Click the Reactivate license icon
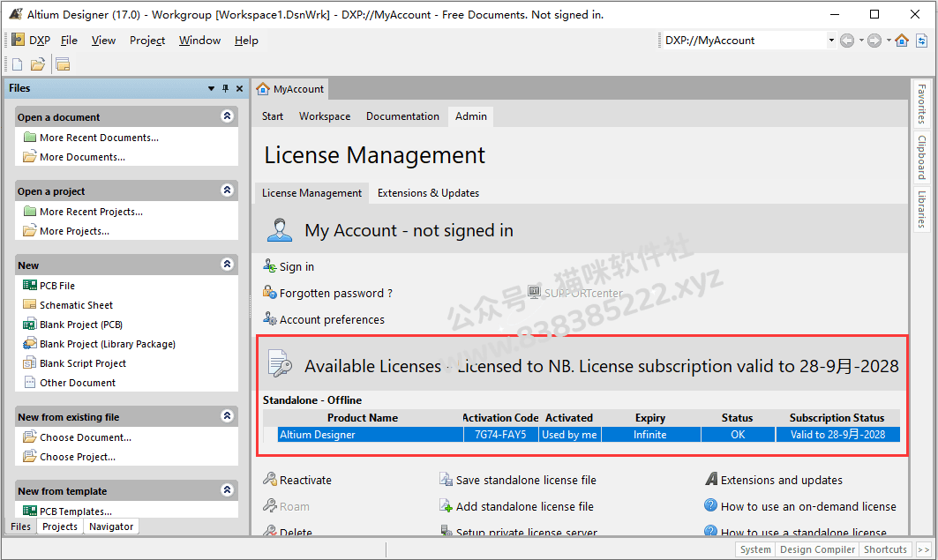Screen dimensions: 938x560 (x=270, y=479)
